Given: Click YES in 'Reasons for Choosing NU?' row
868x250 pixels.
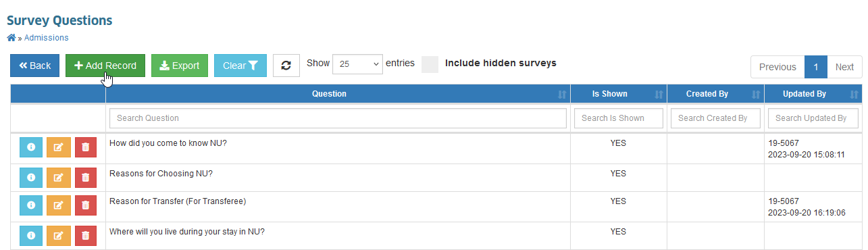Looking at the screenshot, I should pos(618,174).
